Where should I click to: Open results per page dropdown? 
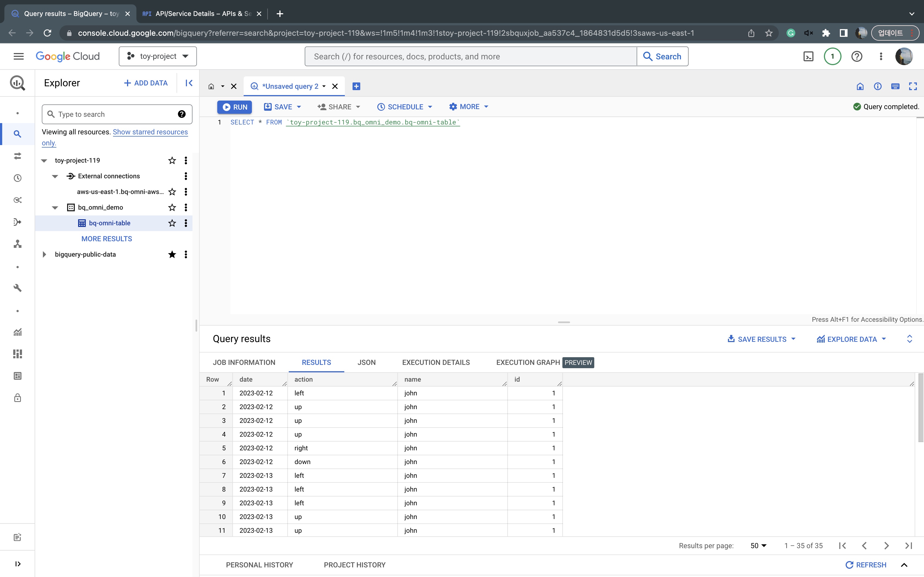click(x=758, y=546)
